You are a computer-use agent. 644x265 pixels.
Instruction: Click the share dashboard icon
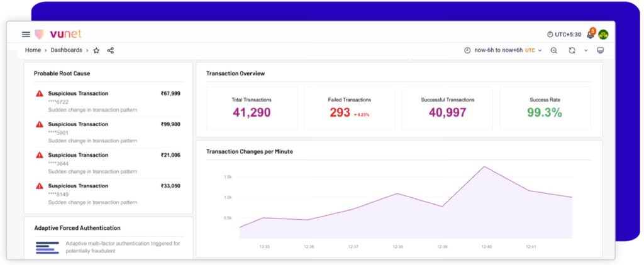point(111,50)
